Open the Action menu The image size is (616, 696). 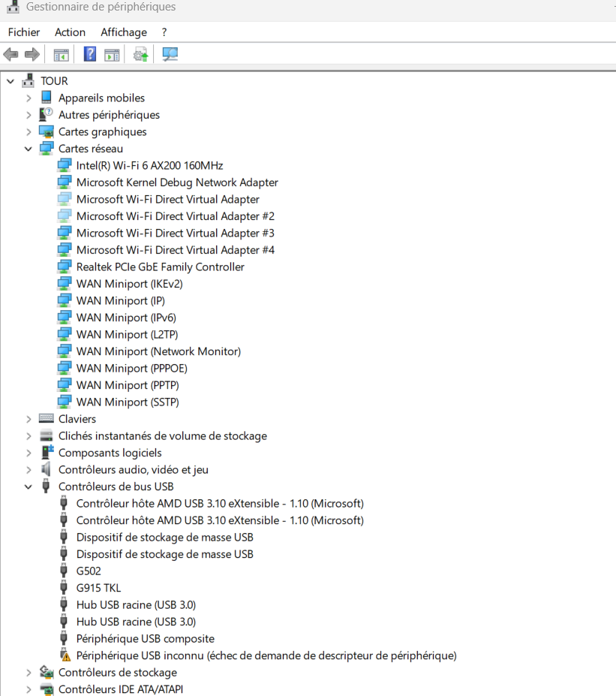coord(70,32)
